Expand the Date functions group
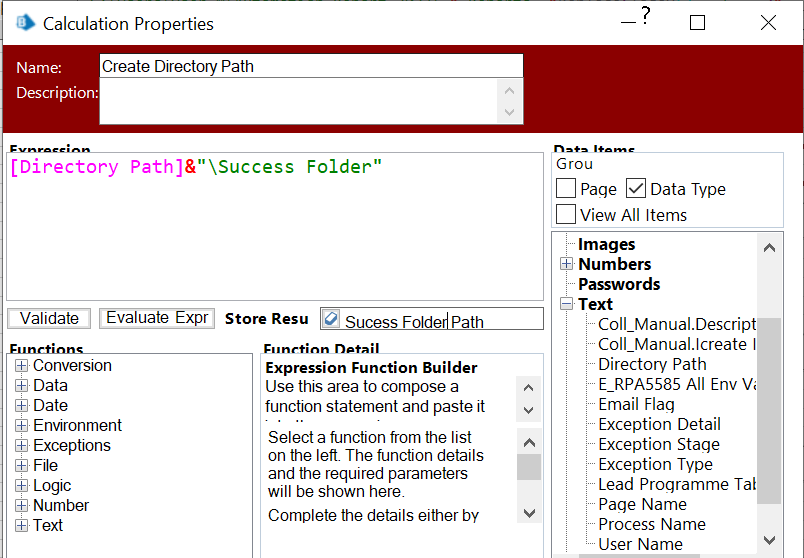The image size is (804, 558). (x=22, y=406)
